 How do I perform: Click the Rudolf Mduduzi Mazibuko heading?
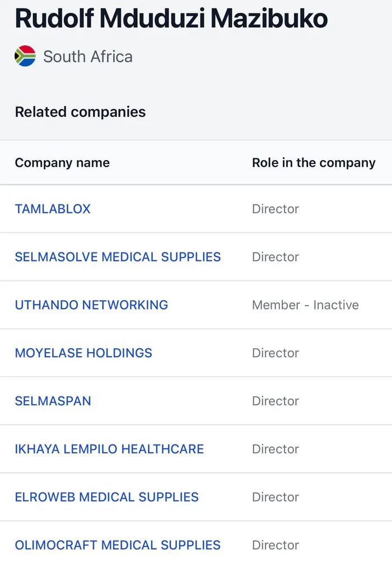click(171, 18)
